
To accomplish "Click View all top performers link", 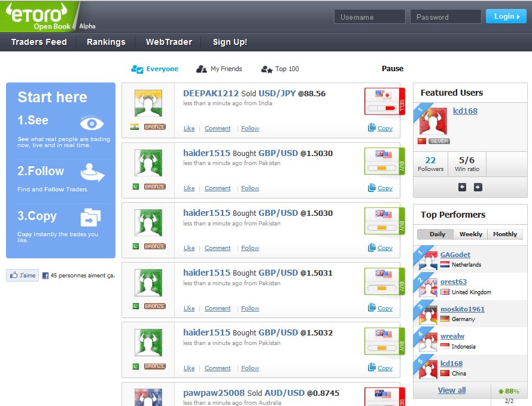I will [x=452, y=390].
